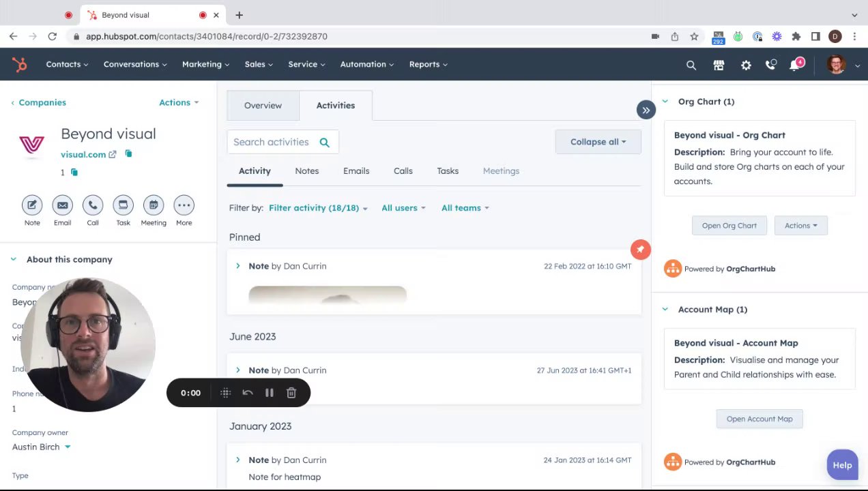Open the Help chat button

(842, 465)
